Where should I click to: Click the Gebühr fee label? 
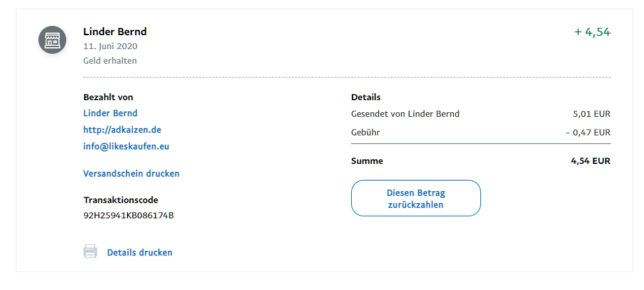pyautogui.click(x=365, y=132)
